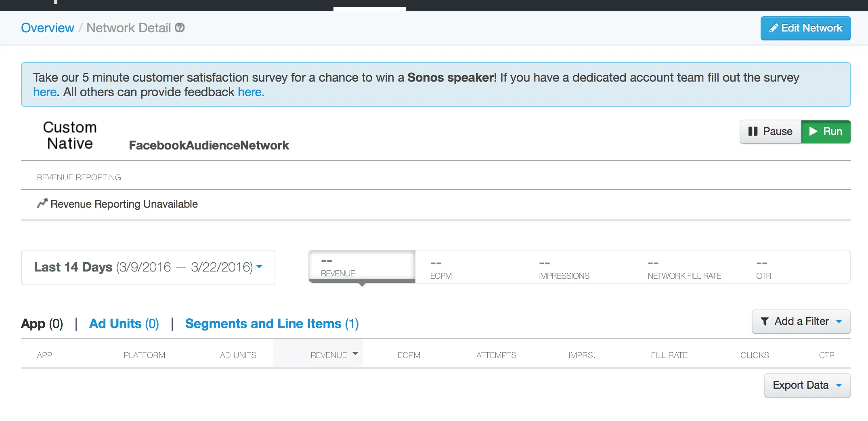Switch to the Ad Units tab
This screenshot has height=421, width=868.
tap(124, 324)
